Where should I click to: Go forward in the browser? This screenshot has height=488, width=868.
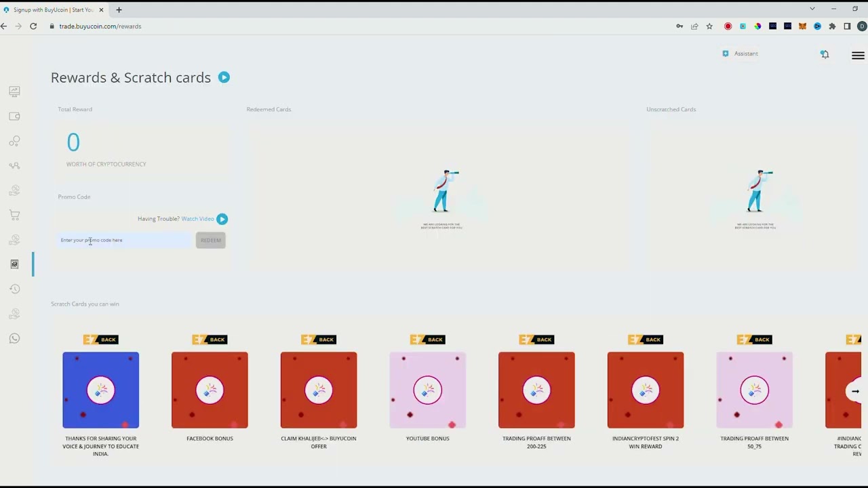(x=18, y=26)
